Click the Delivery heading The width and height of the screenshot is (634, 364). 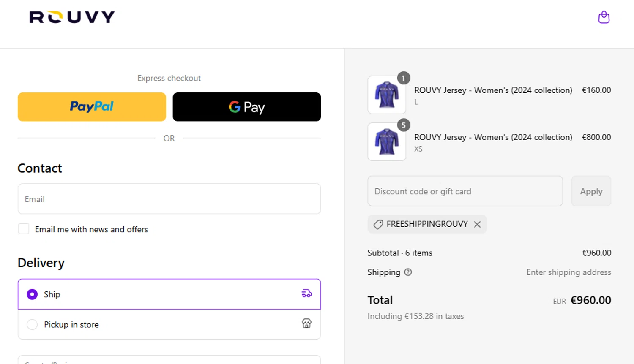(41, 263)
